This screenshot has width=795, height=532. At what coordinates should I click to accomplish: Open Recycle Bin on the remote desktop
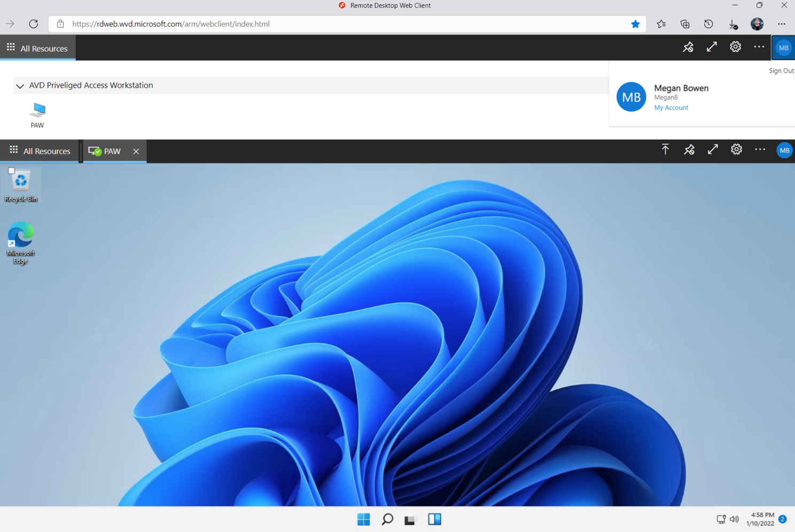click(x=21, y=185)
